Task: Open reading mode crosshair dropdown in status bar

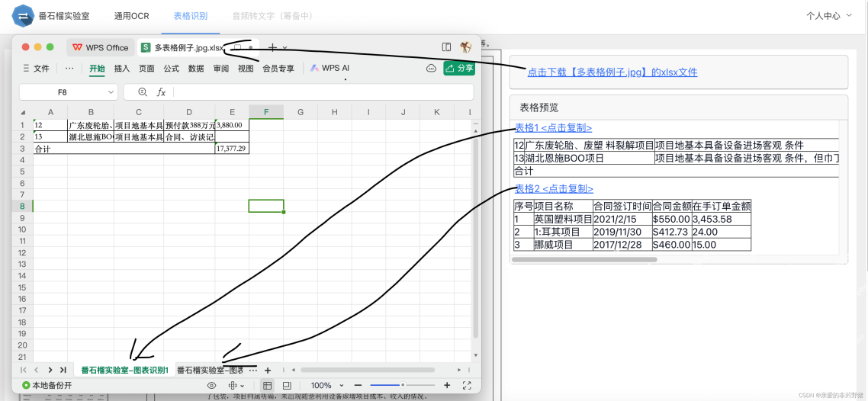Action: tap(236, 385)
